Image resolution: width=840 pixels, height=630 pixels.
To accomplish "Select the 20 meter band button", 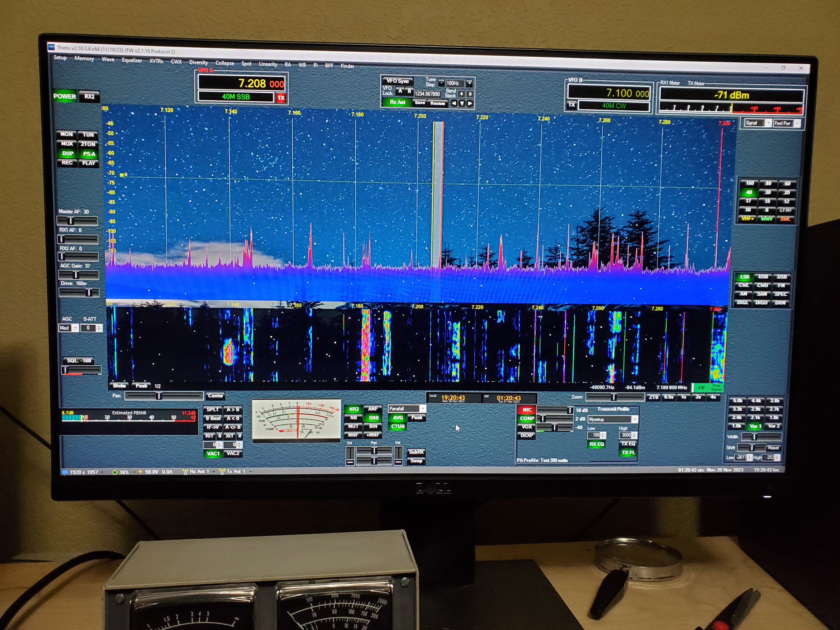I will pyautogui.click(x=787, y=192).
